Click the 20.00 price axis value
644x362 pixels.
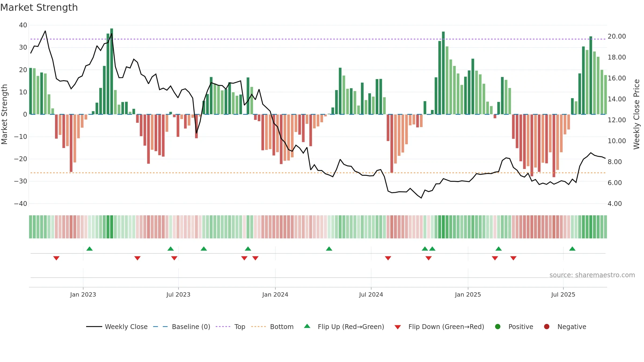pyautogui.click(x=617, y=36)
